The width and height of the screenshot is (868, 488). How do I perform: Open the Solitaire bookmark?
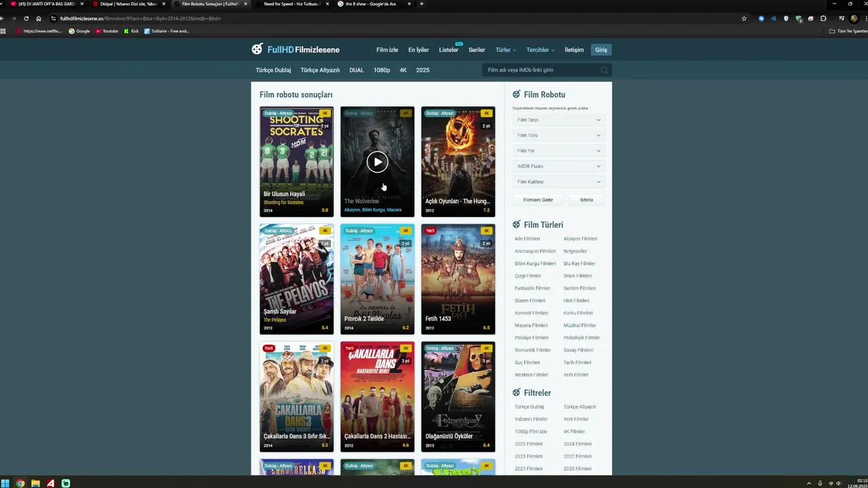[166, 31]
